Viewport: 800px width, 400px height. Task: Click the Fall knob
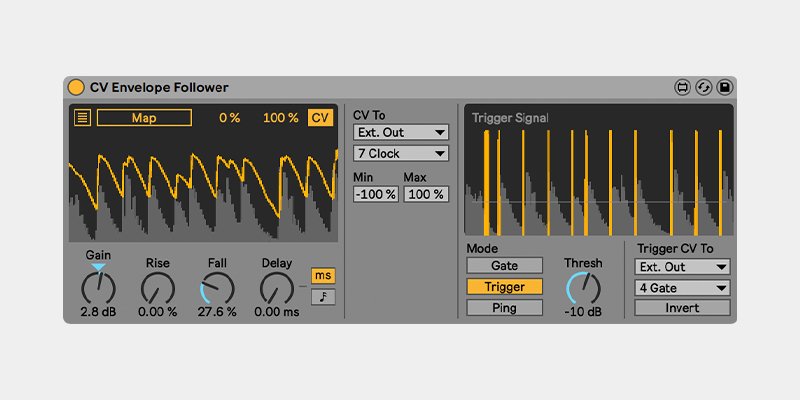[x=217, y=288]
